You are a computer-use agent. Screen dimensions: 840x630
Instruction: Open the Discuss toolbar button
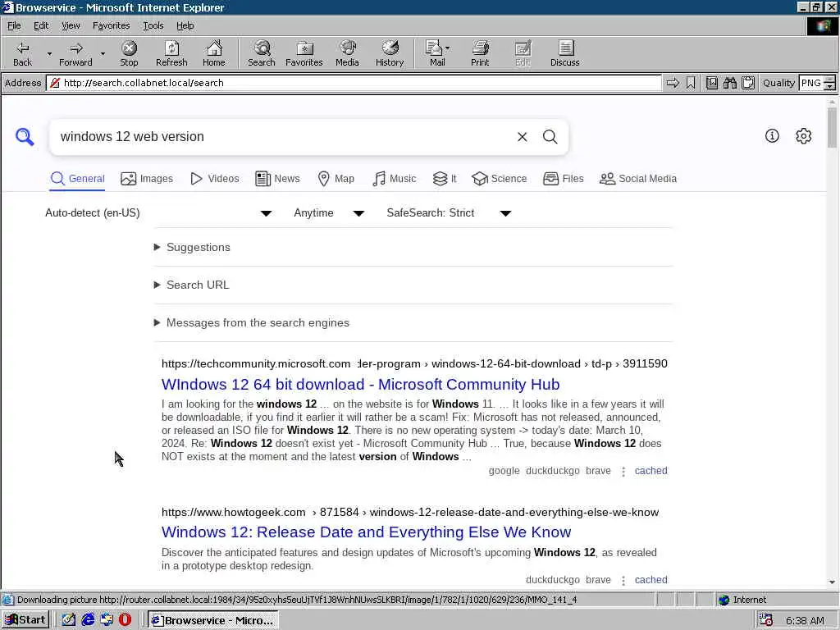click(564, 53)
